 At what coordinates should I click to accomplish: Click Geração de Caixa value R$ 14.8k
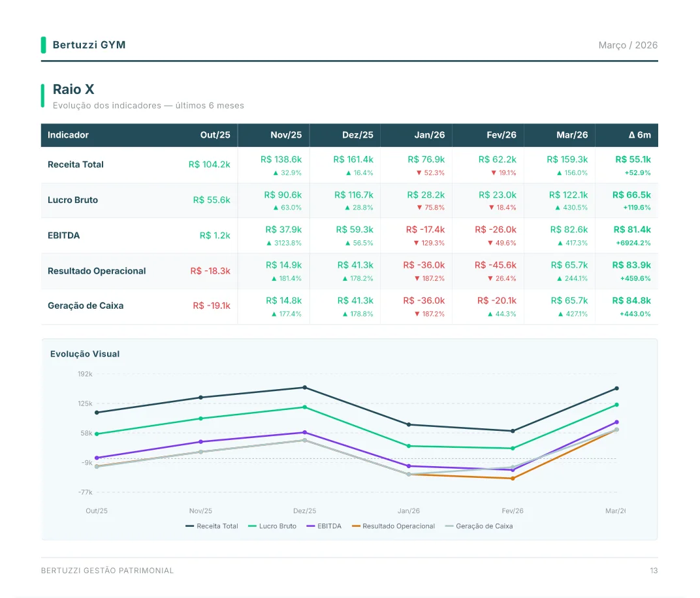pyautogui.click(x=284, y=301)
